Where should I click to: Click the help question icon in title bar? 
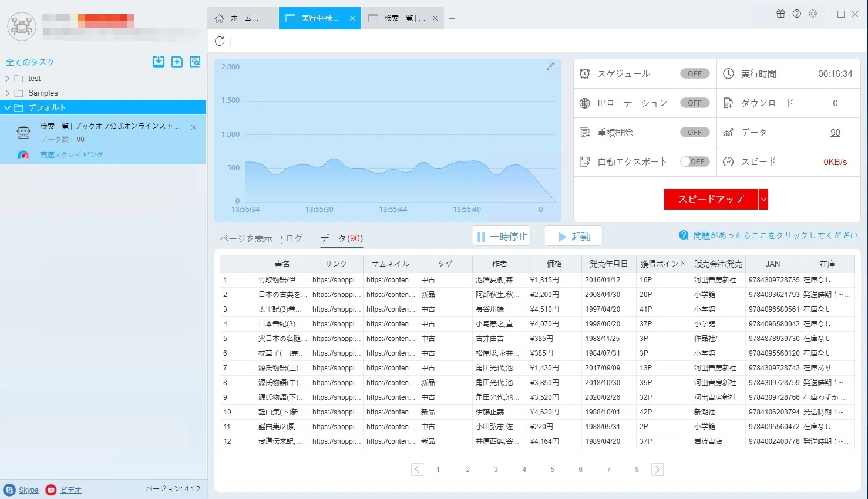pos(797,14)
